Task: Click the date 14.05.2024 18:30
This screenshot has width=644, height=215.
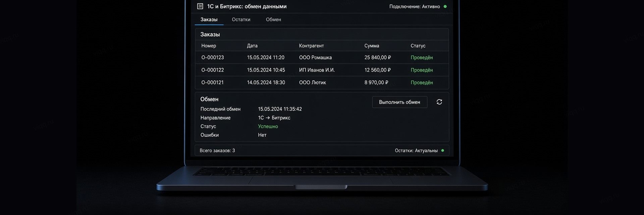Action: 266,82
